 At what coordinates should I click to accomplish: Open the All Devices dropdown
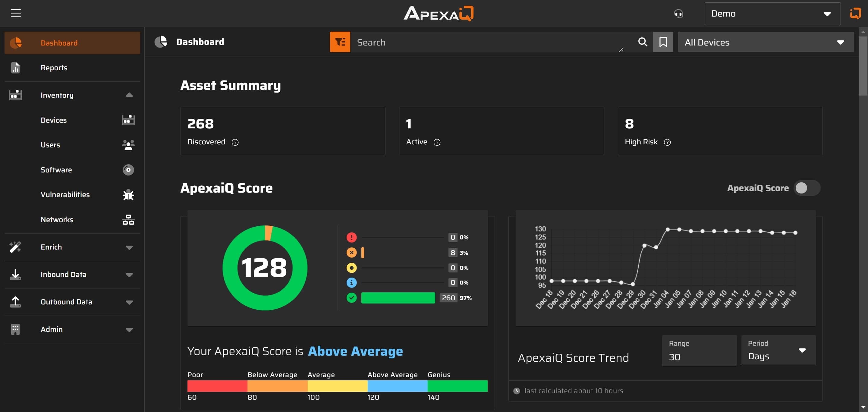click(x=766, y=42)
